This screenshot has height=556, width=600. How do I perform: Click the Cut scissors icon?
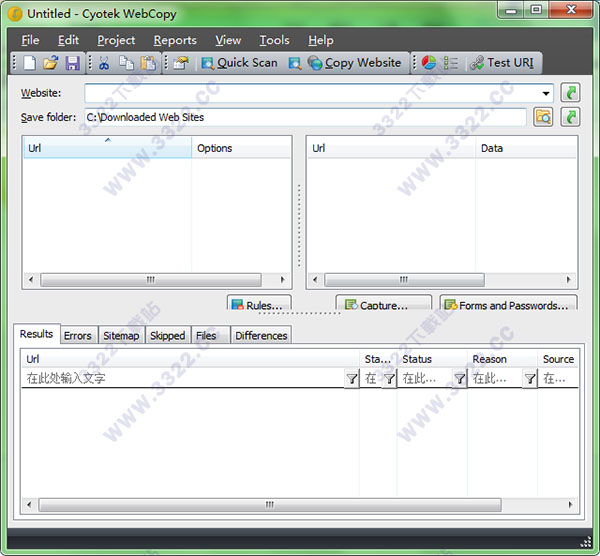click(x=104, y=63)
